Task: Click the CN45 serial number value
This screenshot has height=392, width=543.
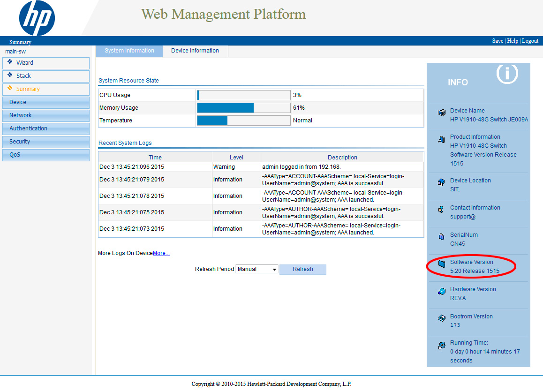Action: coord(458,244)
